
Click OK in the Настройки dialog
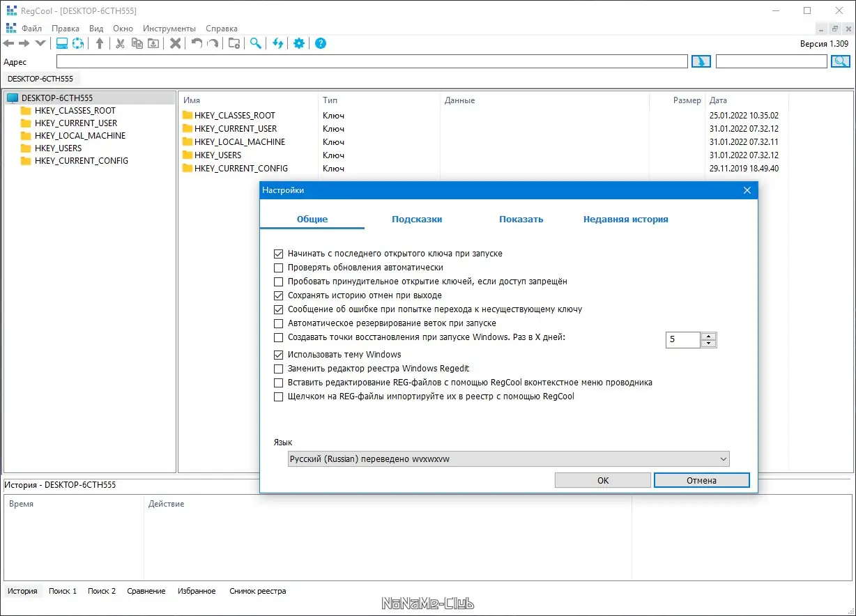point(603,480)
